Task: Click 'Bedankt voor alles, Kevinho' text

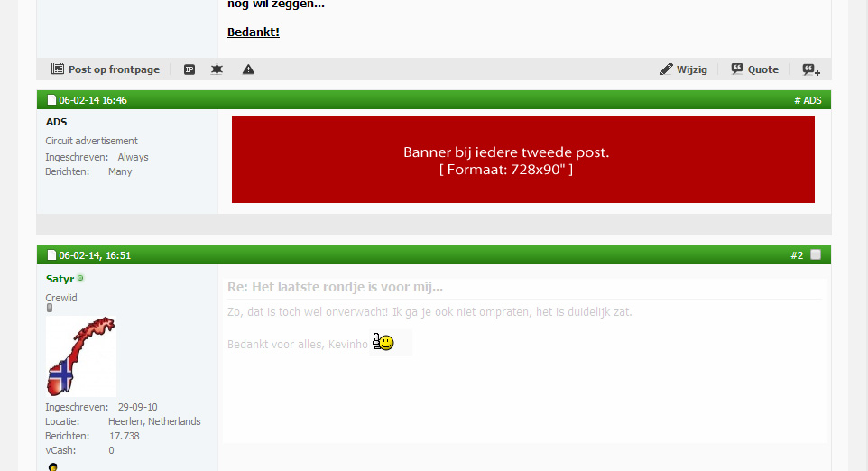Action: [297, 345]
